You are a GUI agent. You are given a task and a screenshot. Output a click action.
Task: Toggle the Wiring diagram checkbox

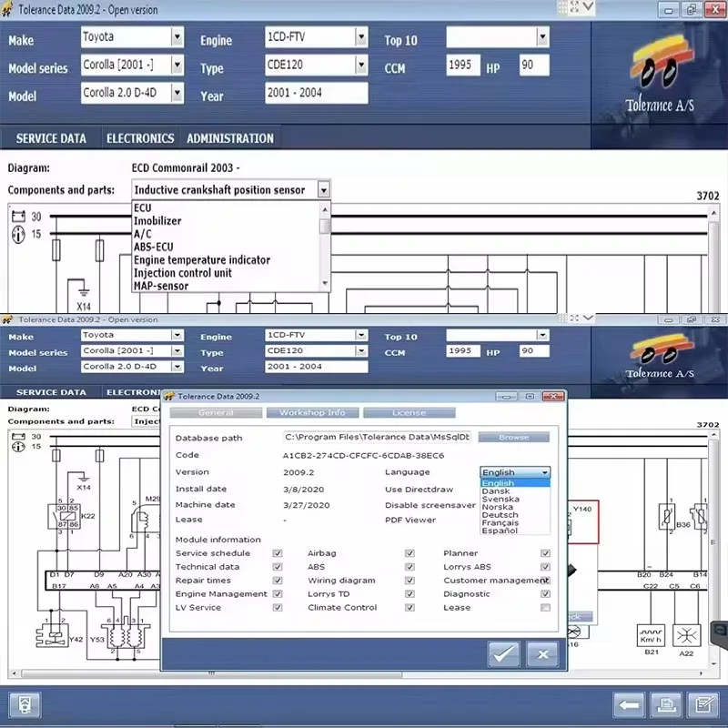(409, 580)
